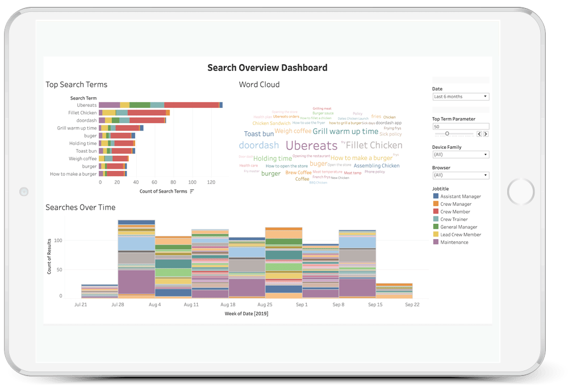
Task: Click the Holding time row label in the bar chart
Action: tap(83, 143)
